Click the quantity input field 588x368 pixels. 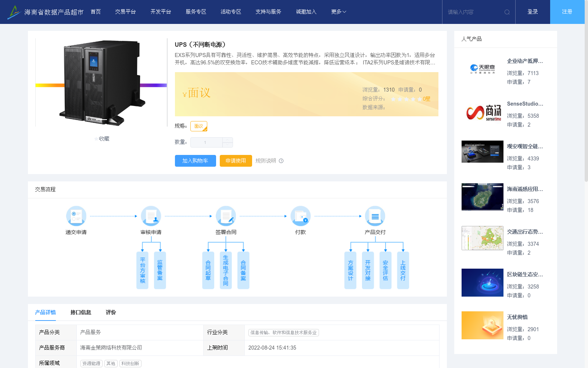click(207, 142)
